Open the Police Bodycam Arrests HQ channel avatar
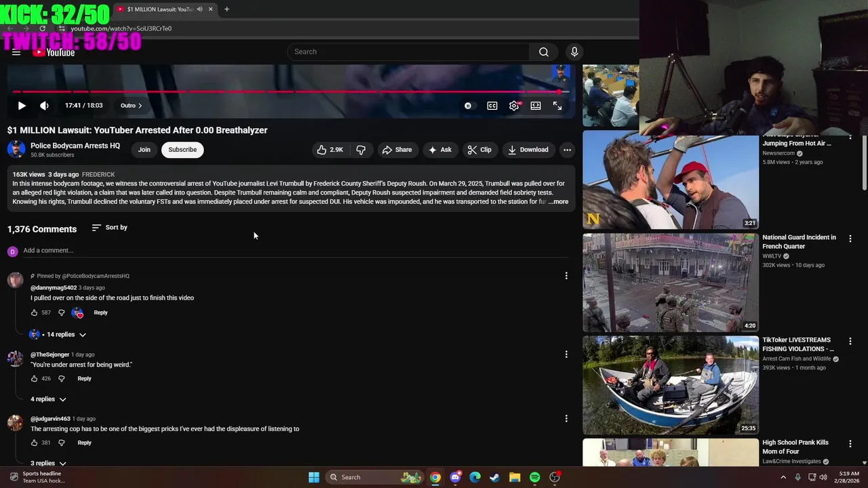868x488 pixels. [16, 150]
